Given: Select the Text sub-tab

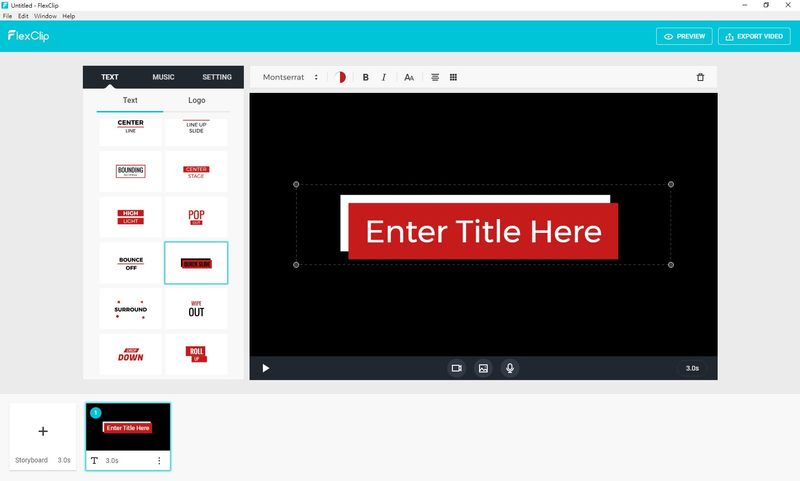Looking at the screenshot, I should coord(130,100).
